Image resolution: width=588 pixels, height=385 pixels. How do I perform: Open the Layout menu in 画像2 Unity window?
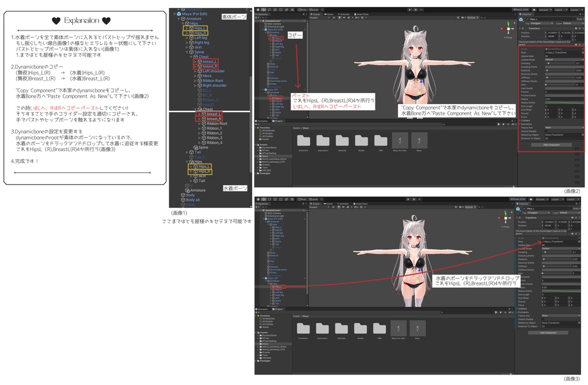[577, 10]
